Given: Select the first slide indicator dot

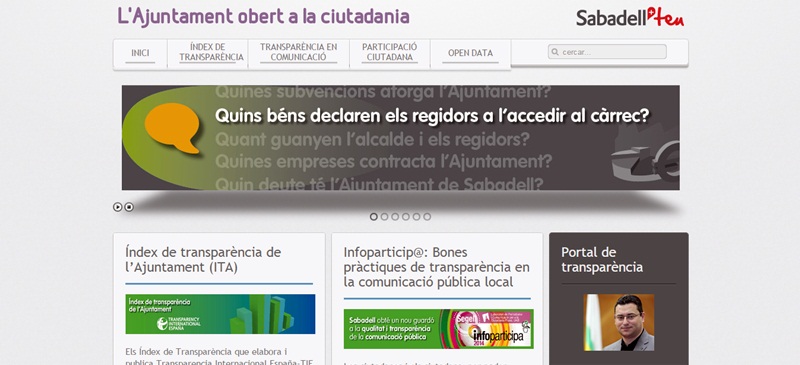Looking at the screenshot, I should tap(373, 216).
